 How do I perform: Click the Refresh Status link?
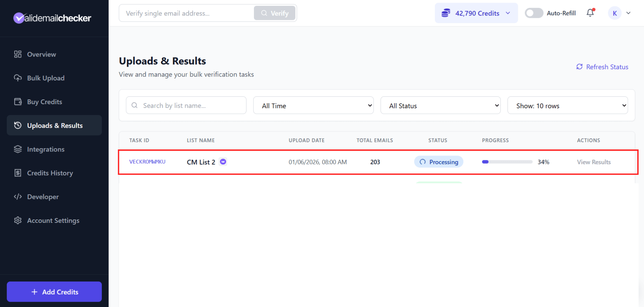point(602,67)
